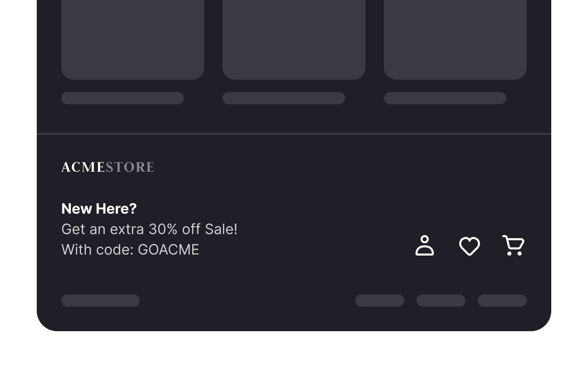The width and height of the screenshot is (588, 368).
Task: Open the first product card thumbnail
Action: click(x=132, y=37)
